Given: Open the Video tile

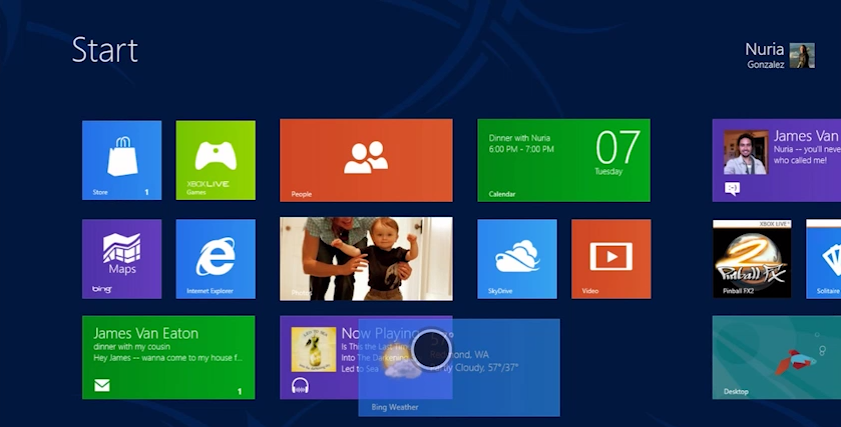Looking at the screenshot, I should coord(611,259).
